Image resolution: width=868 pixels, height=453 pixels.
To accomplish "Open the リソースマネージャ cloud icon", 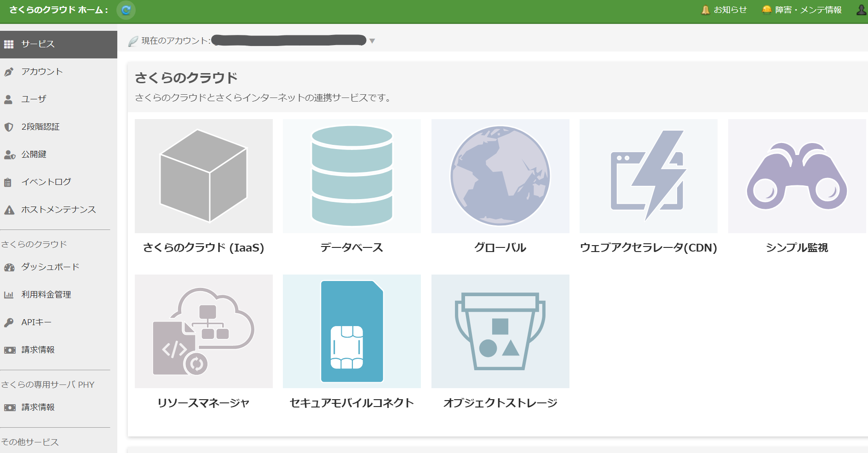I will 204,331.
